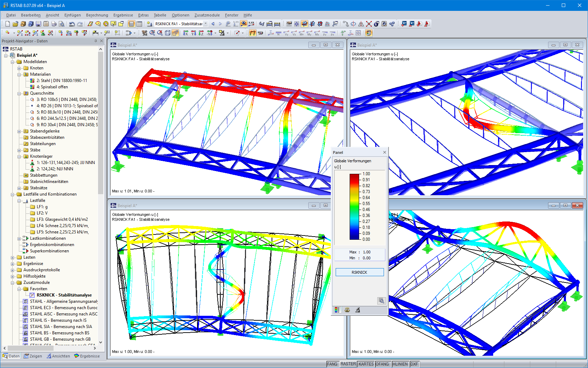
Task: Toggle FANG snap in status bar
Action: [x=332, y=364]
